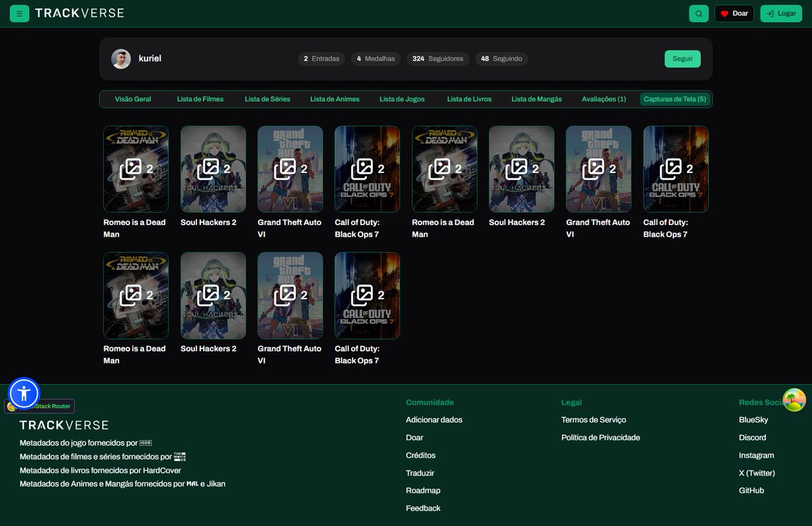Open the GitHub social link

pos(751,490)
